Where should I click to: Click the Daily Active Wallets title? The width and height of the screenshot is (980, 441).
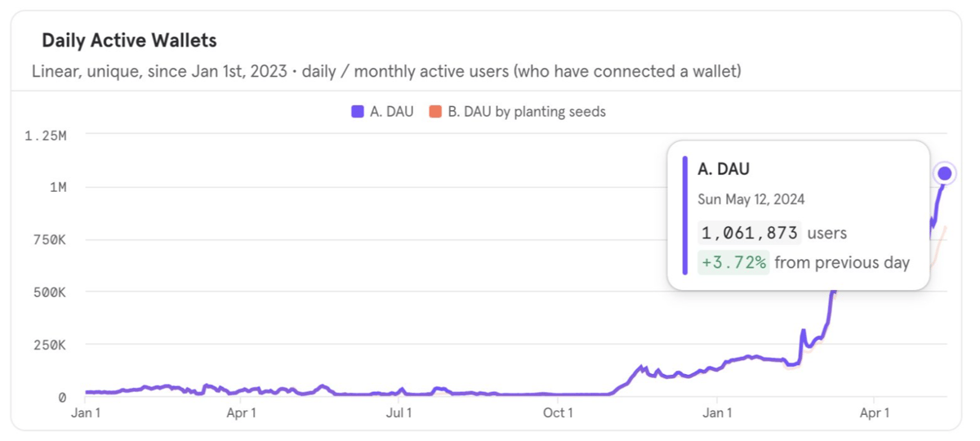tap(129, 40)
